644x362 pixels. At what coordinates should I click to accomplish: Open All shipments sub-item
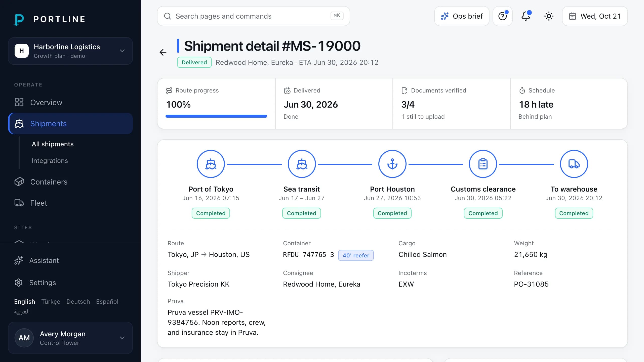pos(53,144)
